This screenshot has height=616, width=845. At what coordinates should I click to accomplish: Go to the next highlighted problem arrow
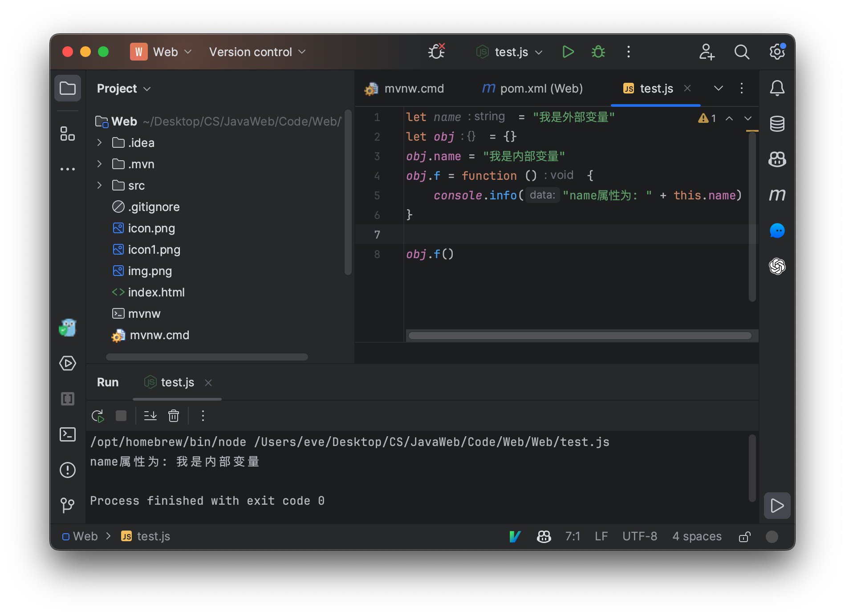click(748, 118)
